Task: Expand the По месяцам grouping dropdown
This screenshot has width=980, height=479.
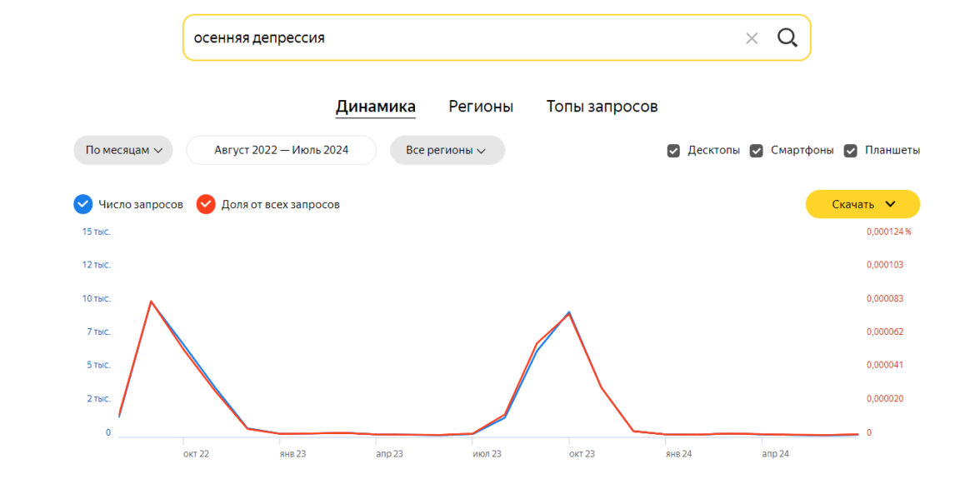Action: 123,151
